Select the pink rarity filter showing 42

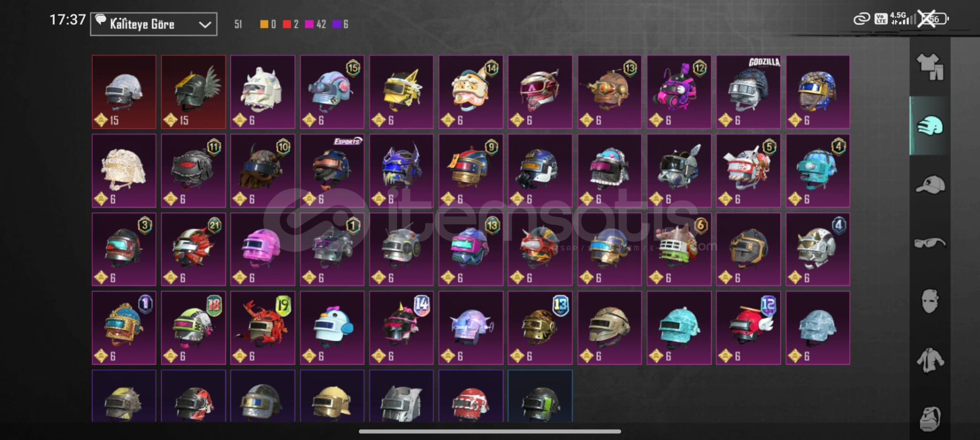point(315,24)
